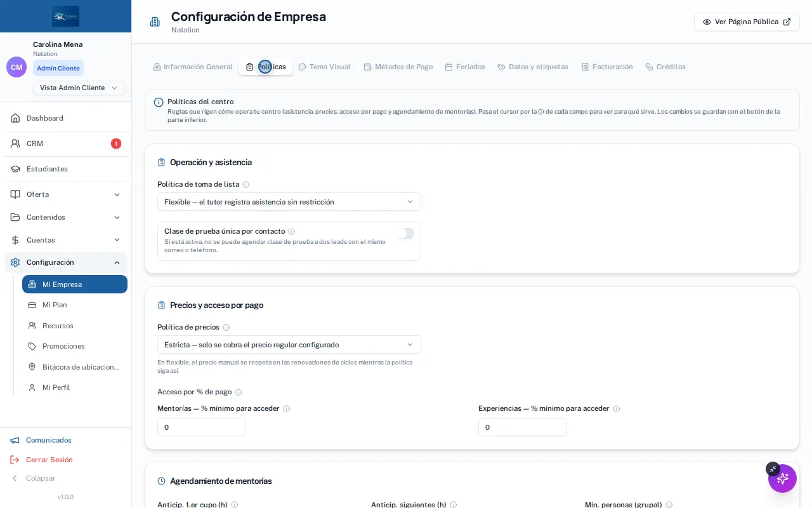The width and height of the screenshot is (812, 508).
Task: Click the info icon beside Mentorías mínimo para acceder
Action: click(x=287, y=409)
